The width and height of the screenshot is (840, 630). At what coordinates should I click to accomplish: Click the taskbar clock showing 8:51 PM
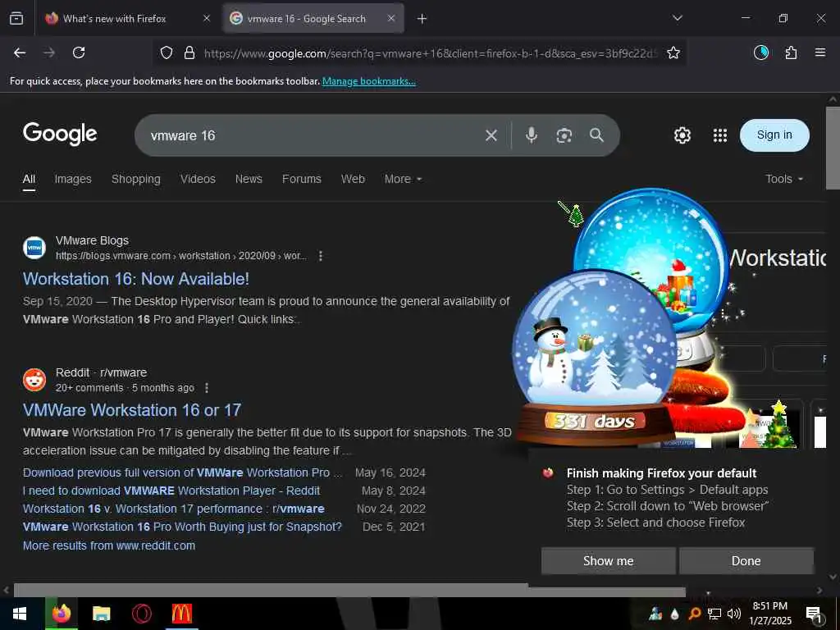click(x=769, y=614)
